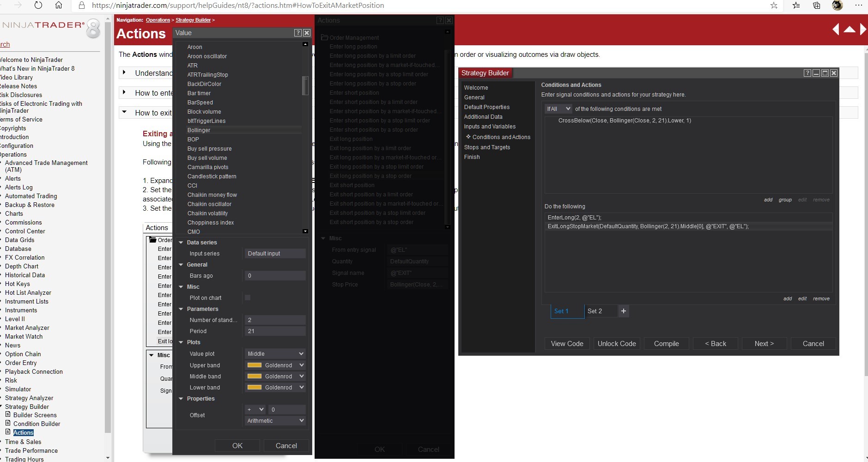Open the offset sign plus dropdown
Viewport: 868px width, 462px height.
pyautogui.click(x=255, y=409)
